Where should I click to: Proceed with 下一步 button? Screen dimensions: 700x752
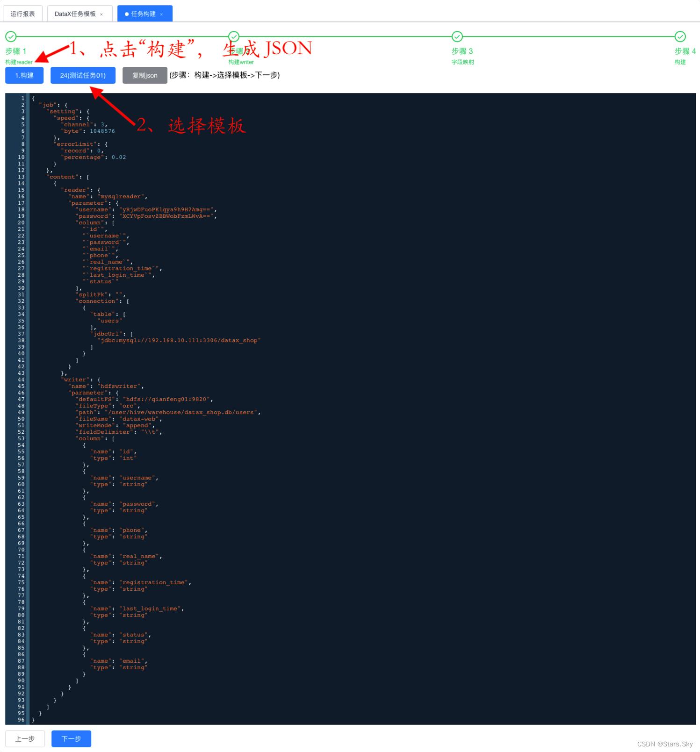point(71,738)
